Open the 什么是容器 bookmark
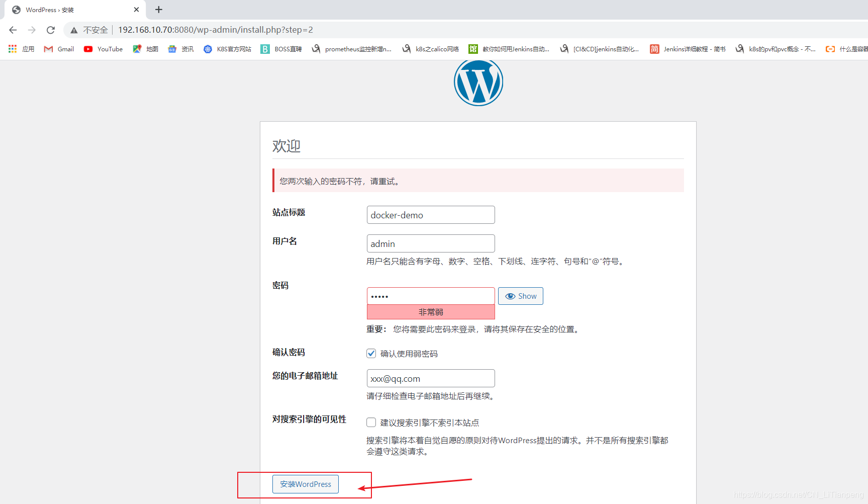868x504 pixels. (x=847, y=49)
